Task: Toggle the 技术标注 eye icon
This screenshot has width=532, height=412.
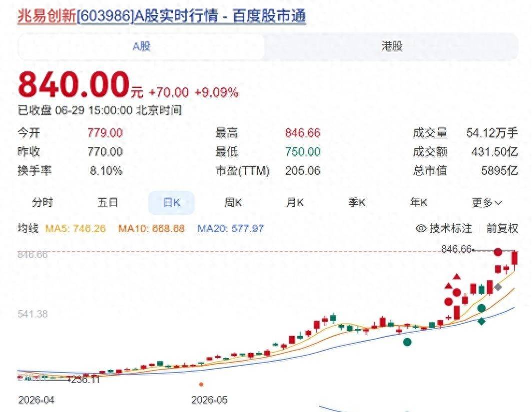Action: (421, 229)
